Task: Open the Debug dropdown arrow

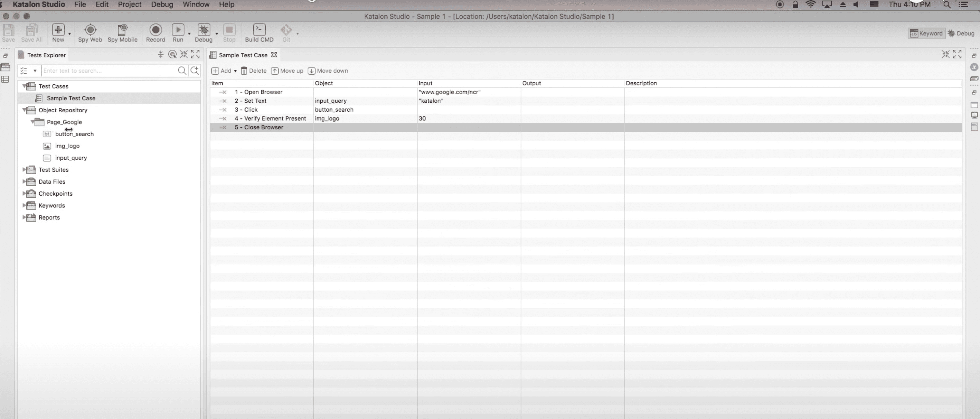Action: 217,34
